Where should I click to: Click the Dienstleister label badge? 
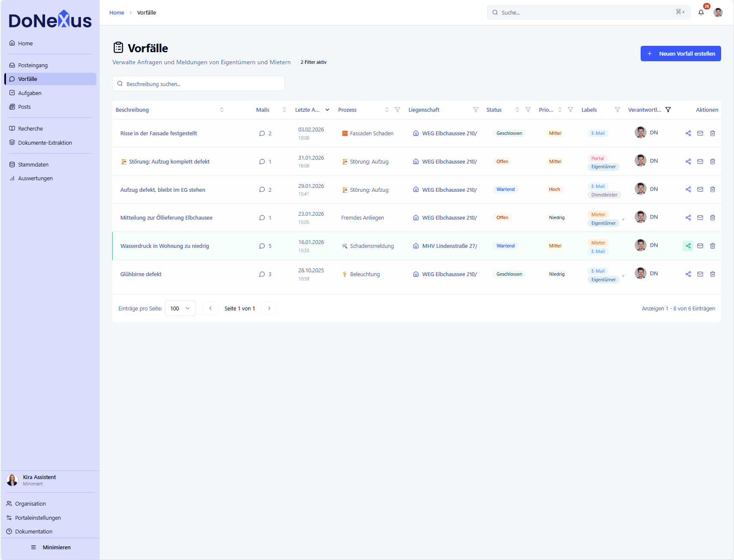(604, 195)
